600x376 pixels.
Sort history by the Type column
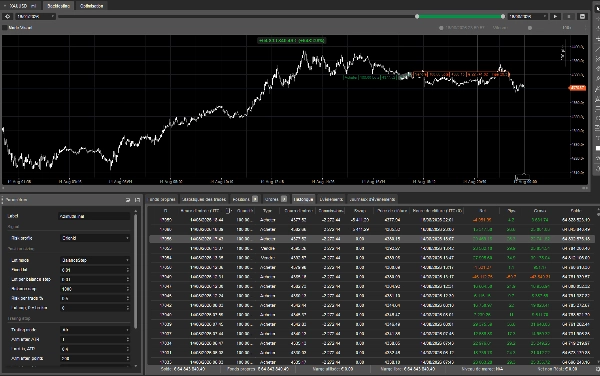[267, 211]
